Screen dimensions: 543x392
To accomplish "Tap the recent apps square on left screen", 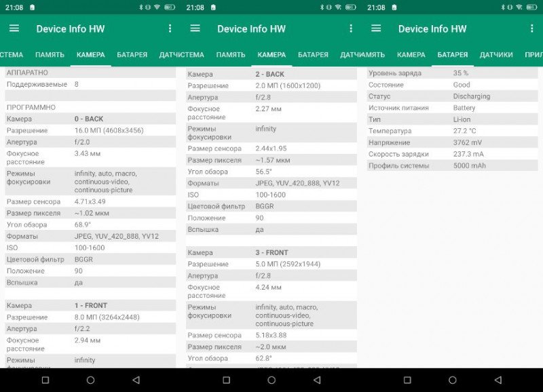I will (45, 380).
